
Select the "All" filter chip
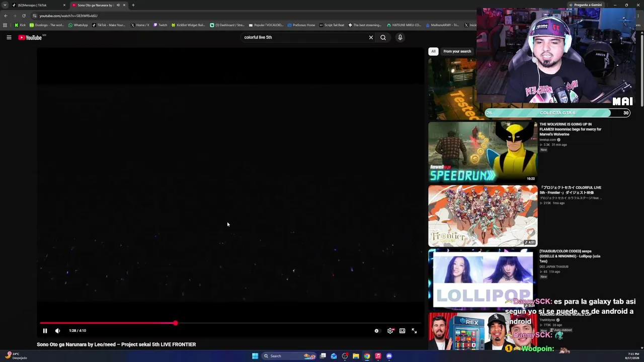[433, 51]
